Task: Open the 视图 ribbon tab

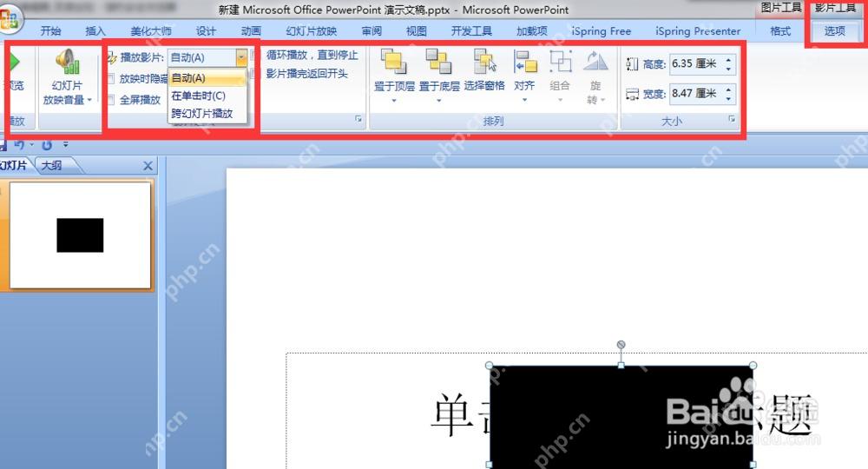Action: click(417, 31)
